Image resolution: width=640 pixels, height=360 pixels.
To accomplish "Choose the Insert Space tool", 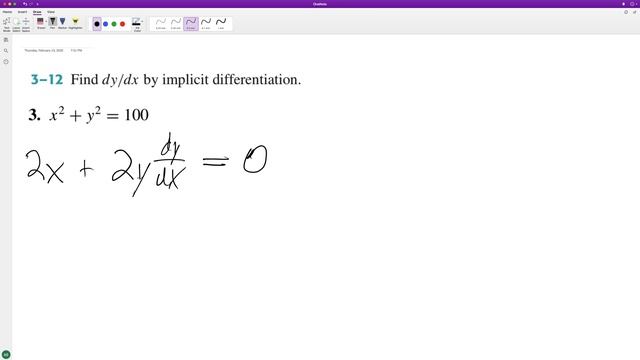I will (x=26, y=24).
